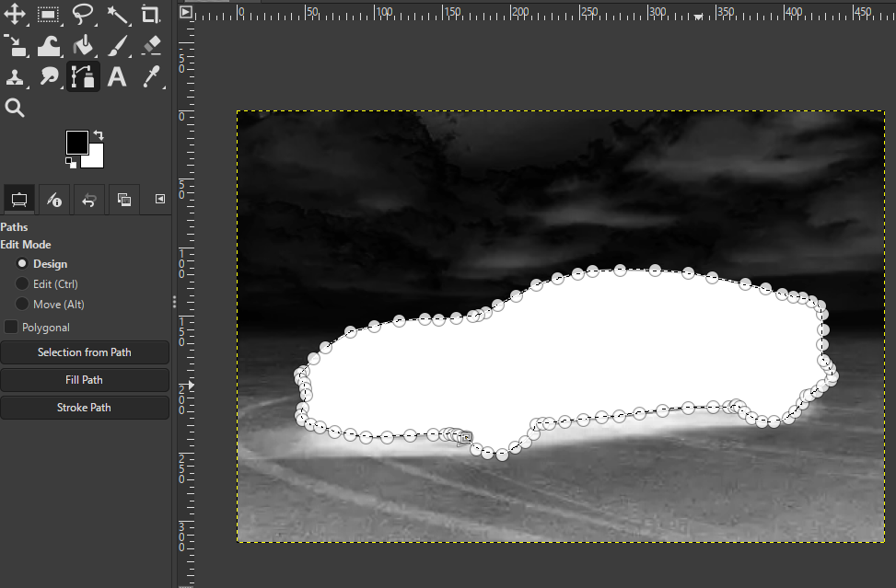Select the Warp Transform tool
This screenshot has width=896, height=588.
click(x=49, y=46)
